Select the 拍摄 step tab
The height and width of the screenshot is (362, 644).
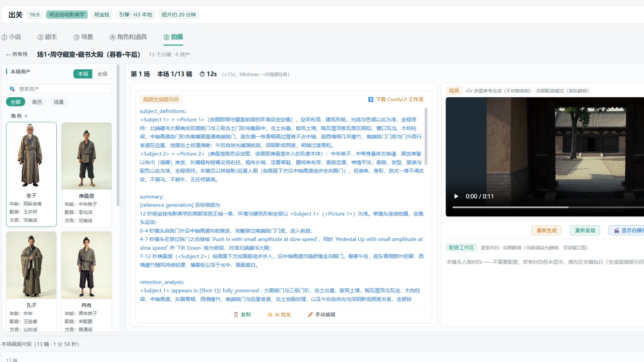[x=173, y=37]
